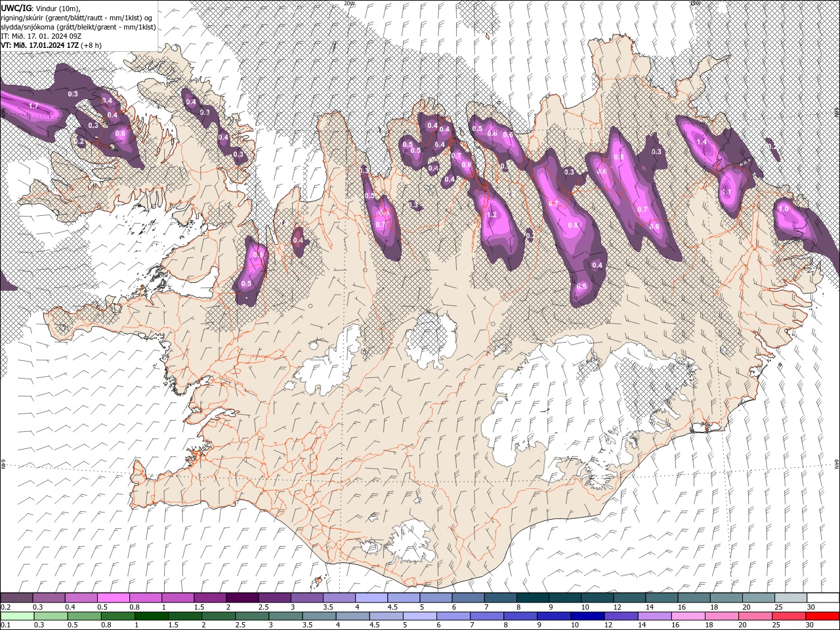840x630 pixels.
Task: Select the palest green 0.1–0.3 swatch on rain scale
Action: pos(17,616)
